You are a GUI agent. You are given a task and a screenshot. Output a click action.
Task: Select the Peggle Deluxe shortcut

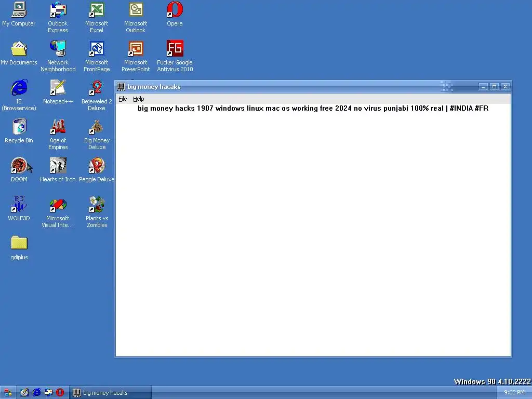click(97, 170)
